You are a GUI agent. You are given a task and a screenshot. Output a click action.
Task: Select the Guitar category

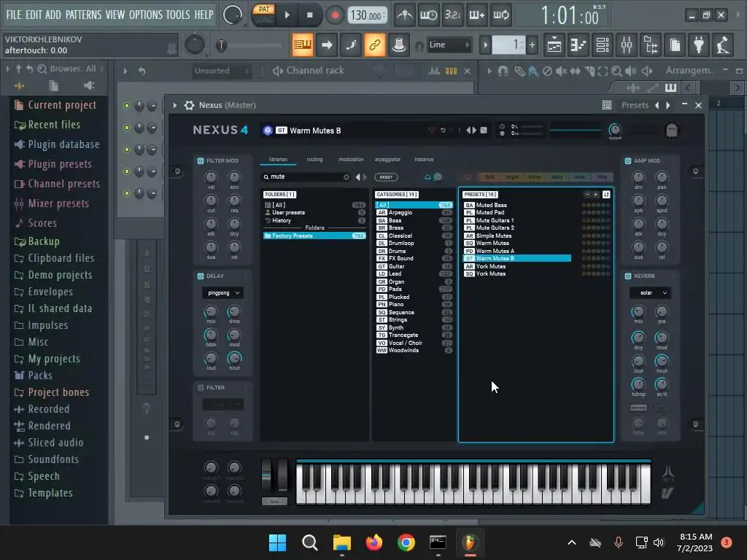coord(414,266)
